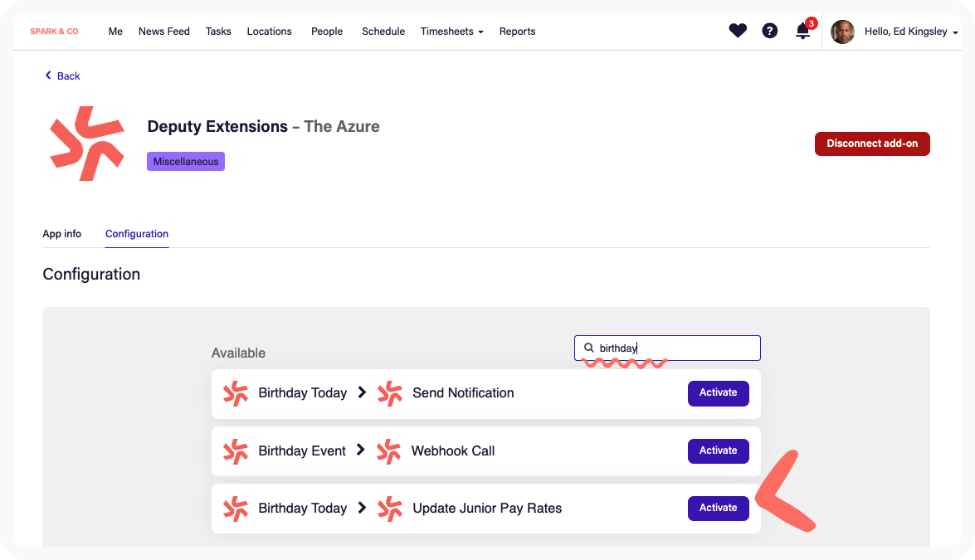
Task: Click the heart favorites icon
Action: click(738, 31)
